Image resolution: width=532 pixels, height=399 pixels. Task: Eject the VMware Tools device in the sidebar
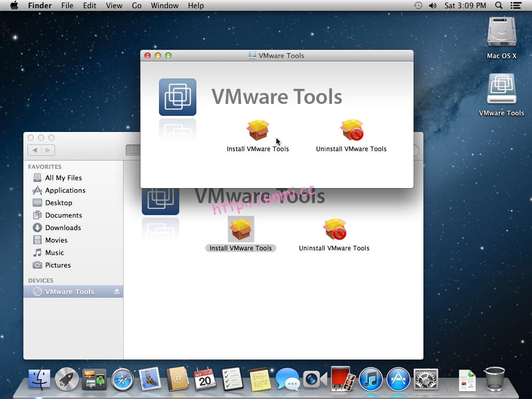(116, 291)
